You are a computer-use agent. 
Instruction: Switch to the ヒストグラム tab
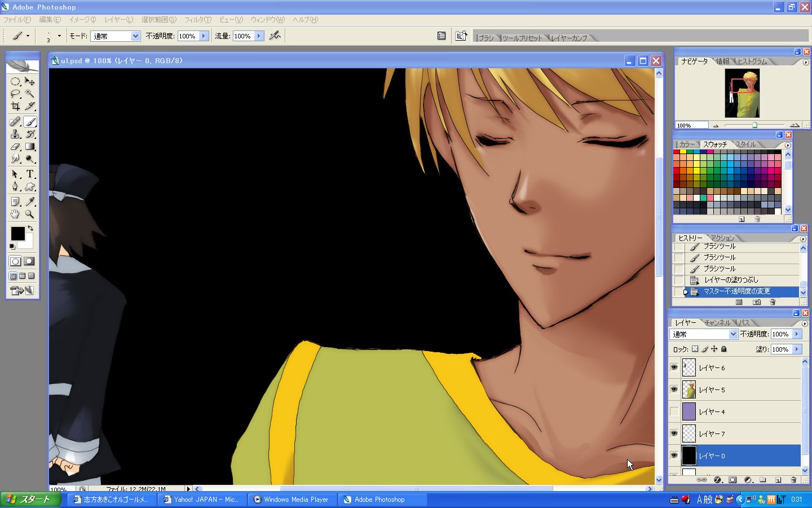(752, 62)
